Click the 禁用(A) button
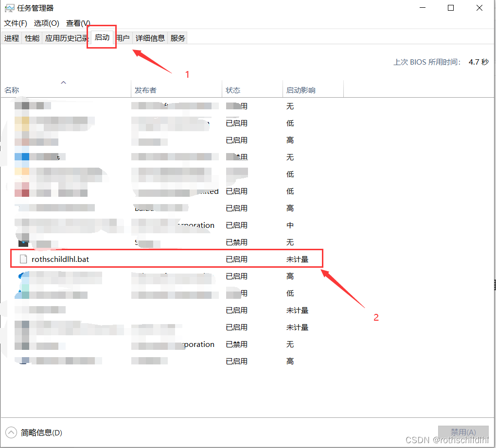 [x=462, y=431]
